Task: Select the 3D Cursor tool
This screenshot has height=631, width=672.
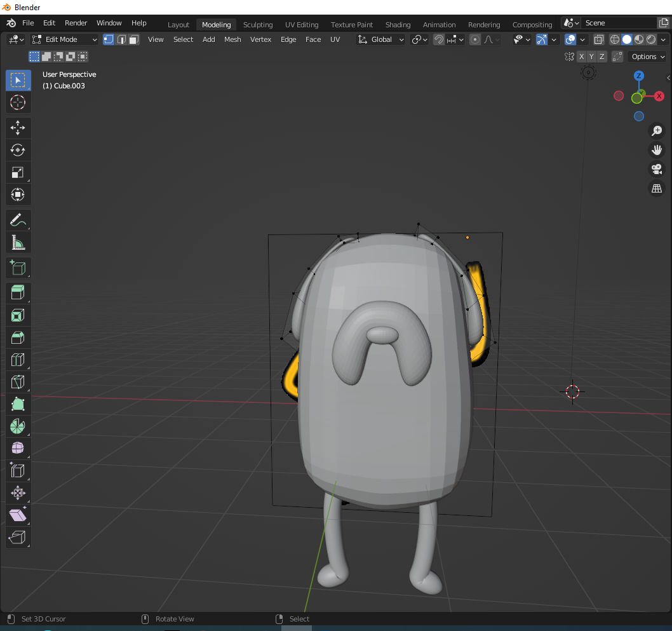Action: (x=18, y=102)
